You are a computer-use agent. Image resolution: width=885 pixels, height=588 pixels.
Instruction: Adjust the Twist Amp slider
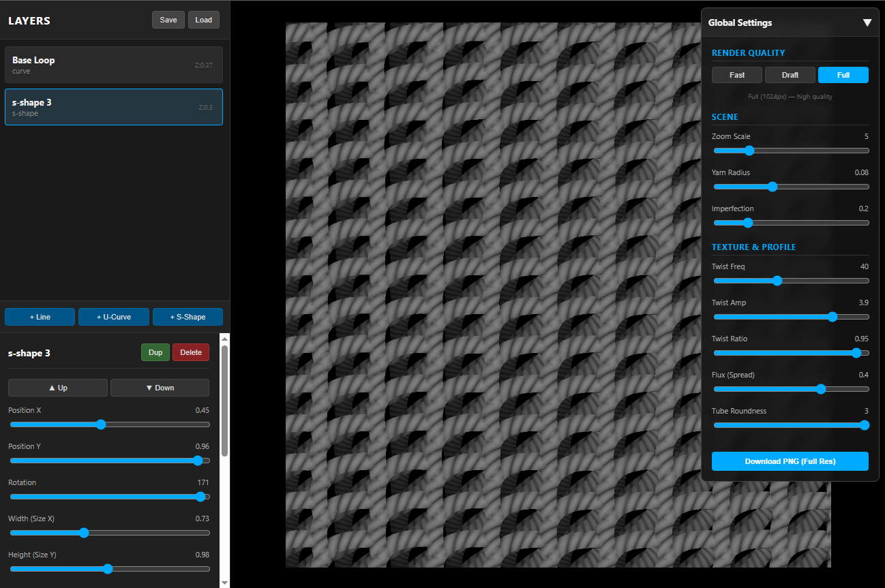[x=832, y=317]
